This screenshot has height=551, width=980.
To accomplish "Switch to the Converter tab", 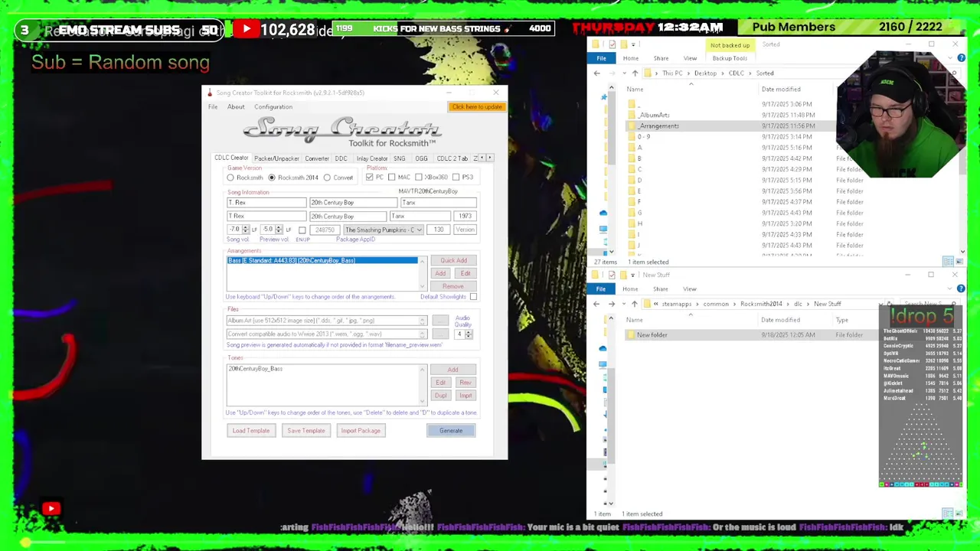I will [317, 158].
